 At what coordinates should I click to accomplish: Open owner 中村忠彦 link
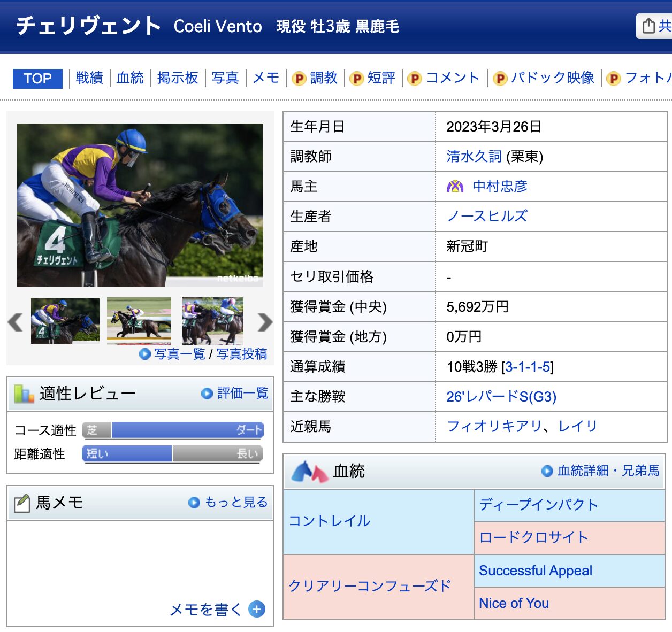tap(500, 186)
